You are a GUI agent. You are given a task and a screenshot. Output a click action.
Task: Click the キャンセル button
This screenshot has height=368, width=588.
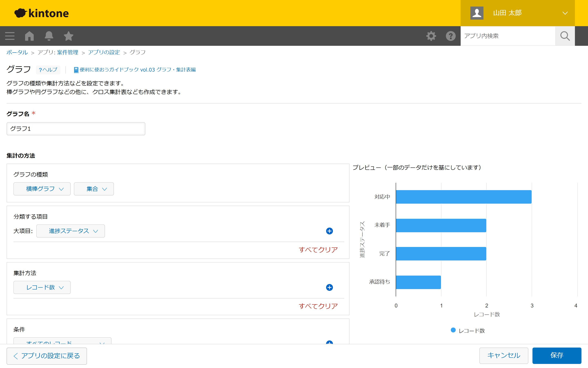(504, 355)
